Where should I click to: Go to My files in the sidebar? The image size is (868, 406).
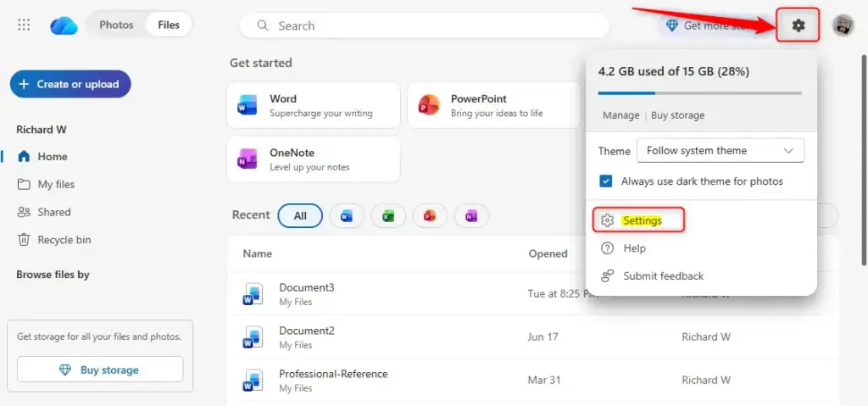coord(56,185)
